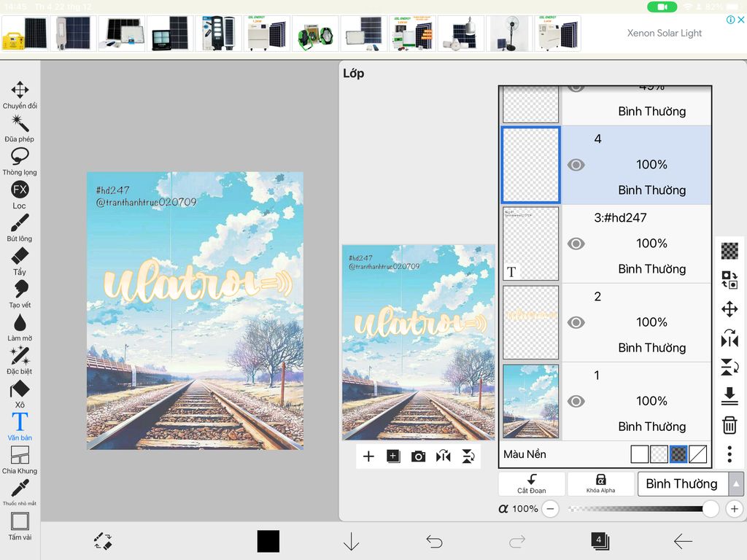Screen dimensions: 747x560
Task: Open the Xenon Solar Light ad link
Action: click(664, 34)
